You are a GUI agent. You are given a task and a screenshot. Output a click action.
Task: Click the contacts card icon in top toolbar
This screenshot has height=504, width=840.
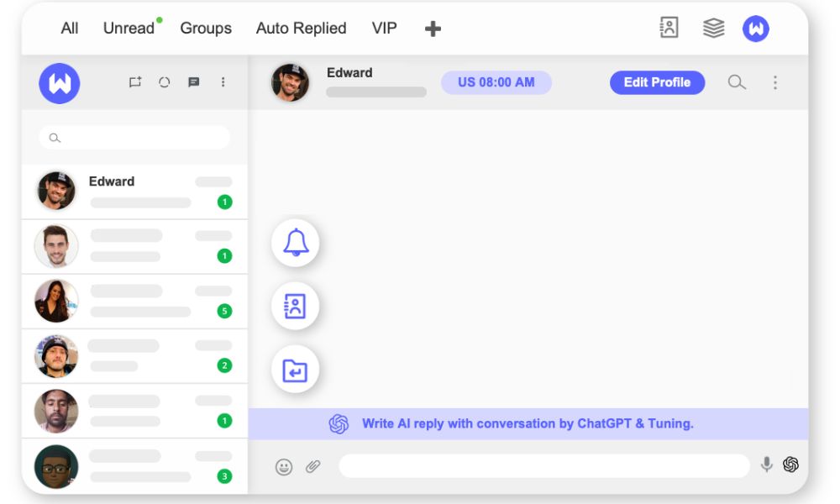669,28
